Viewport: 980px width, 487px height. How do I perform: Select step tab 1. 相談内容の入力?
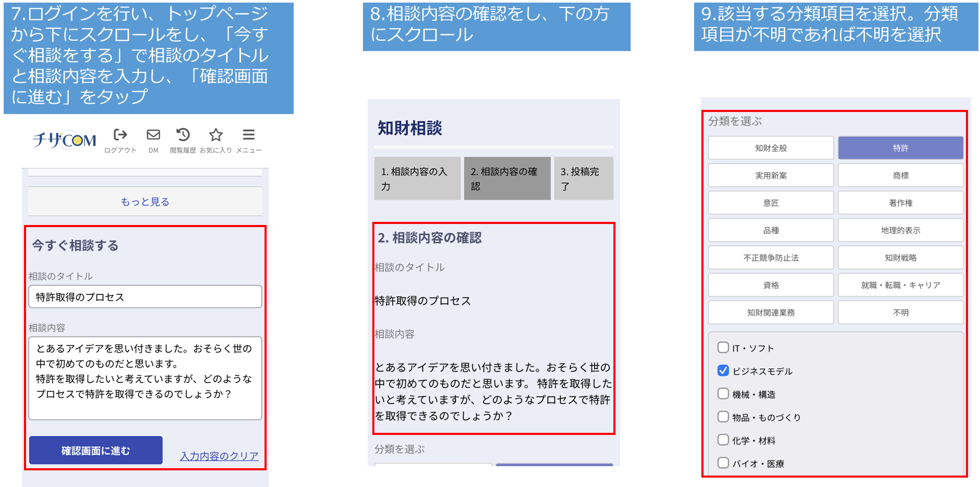pyautogui.click(x=417, y=179)
